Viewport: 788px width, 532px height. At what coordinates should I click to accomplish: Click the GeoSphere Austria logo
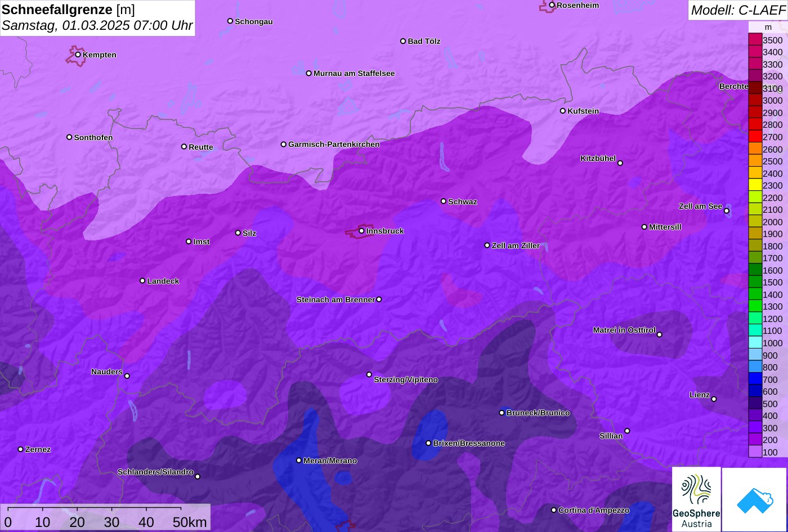(696, 499)
